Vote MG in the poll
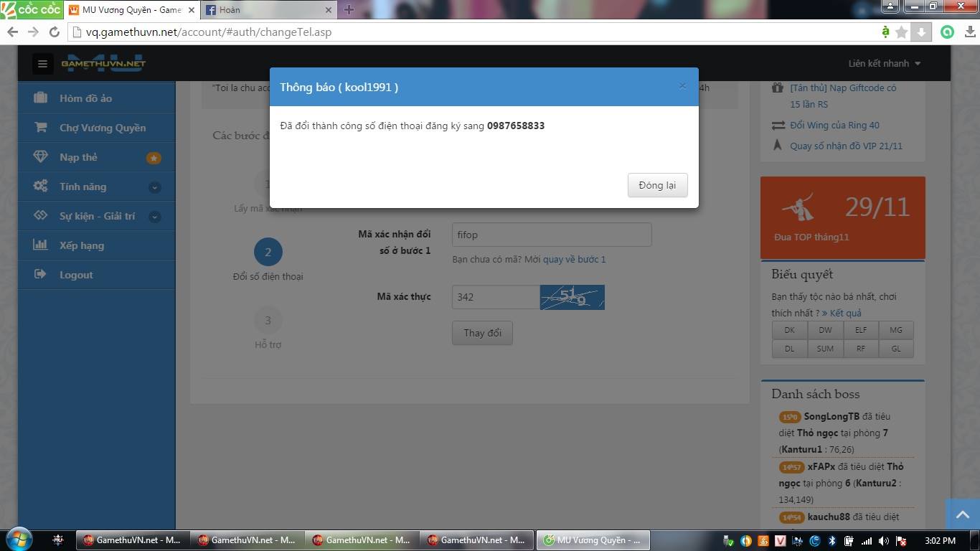The height and width of the screenshot is (551, 980). pos(896,330)
